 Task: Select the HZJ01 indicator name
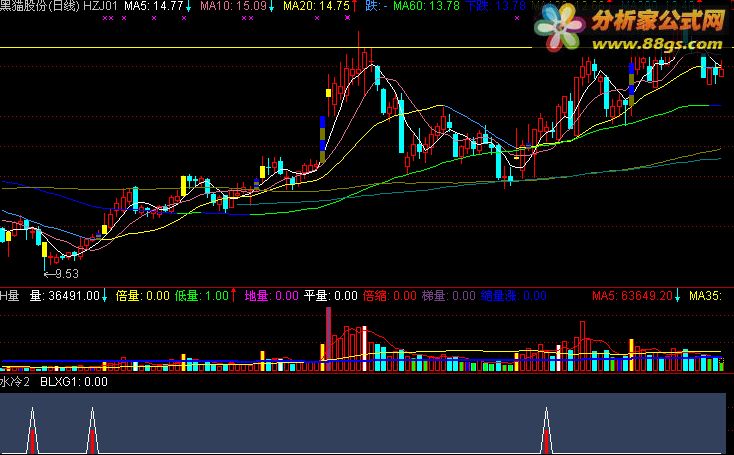pos(101,6)
